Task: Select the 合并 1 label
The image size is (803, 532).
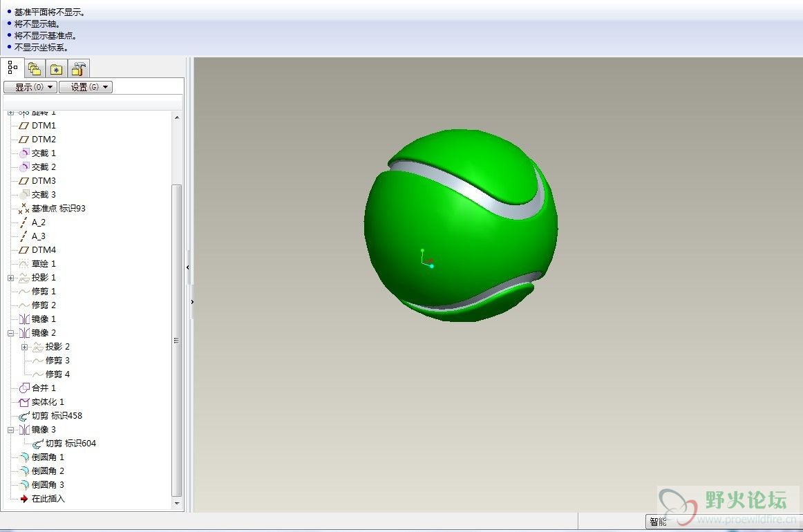Action: (x=44, y=388)
